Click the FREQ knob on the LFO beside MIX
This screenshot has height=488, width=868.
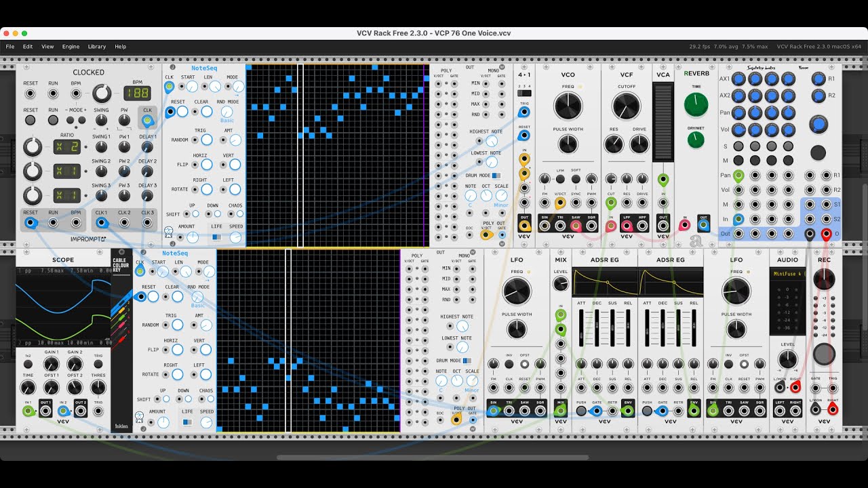(x=517, y=291)
